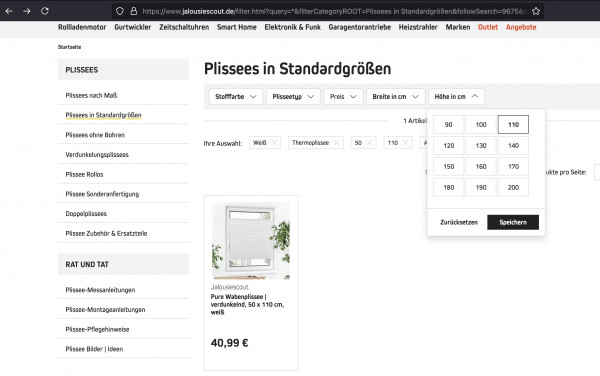Open the Preis filter dropdown
Screen dimensions: 600x376
(x=343, y=96)
